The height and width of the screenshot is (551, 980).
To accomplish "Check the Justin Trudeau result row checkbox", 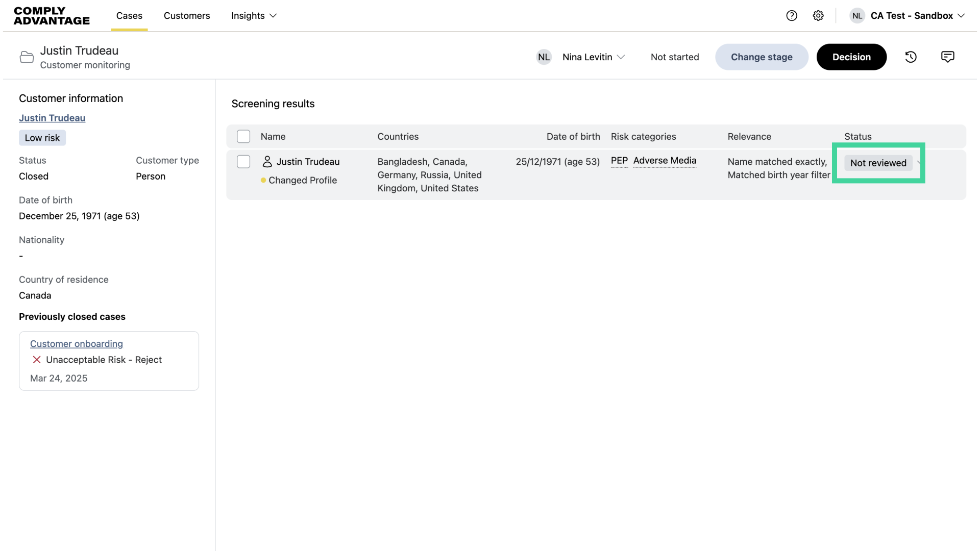I will tap(243, 162).
